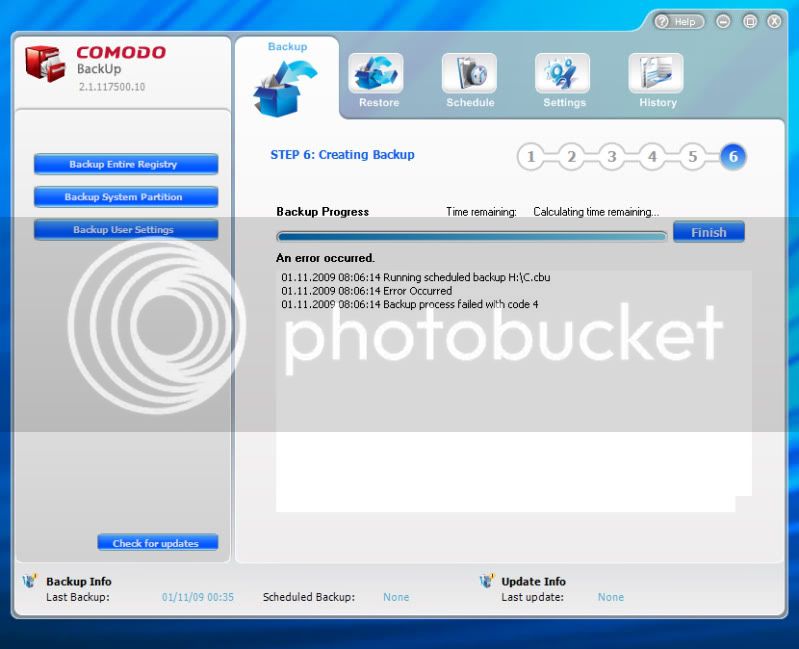Switch to the Backup tab label
The width and height of the screenshot is (799, 649).
pos(287,46)
